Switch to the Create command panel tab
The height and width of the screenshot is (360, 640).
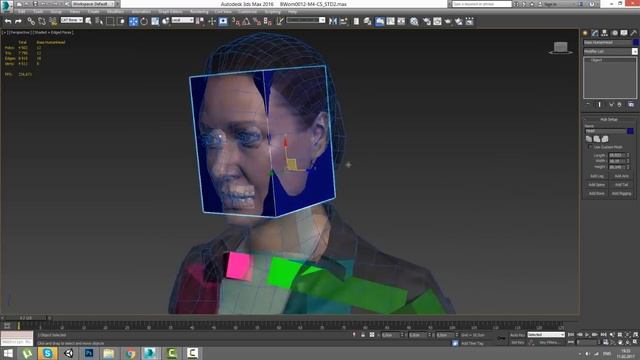coord(585,33)
